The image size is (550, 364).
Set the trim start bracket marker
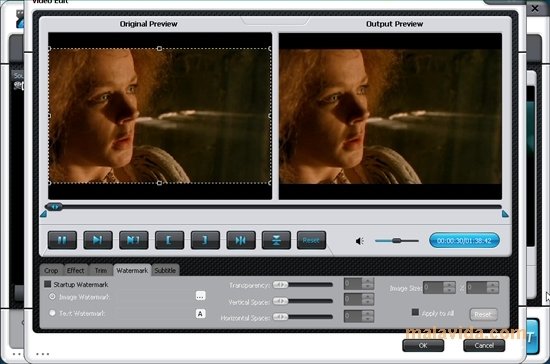tap(169, 240)
